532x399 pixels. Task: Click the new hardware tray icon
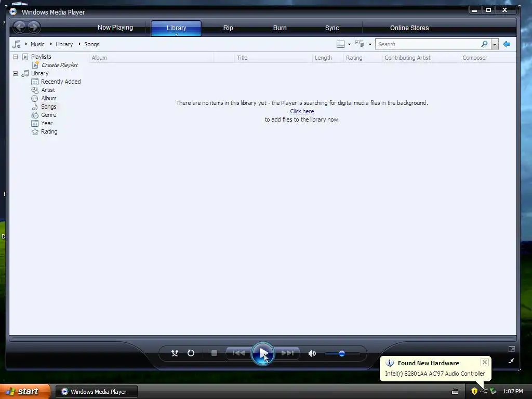(x=484, y=391)
